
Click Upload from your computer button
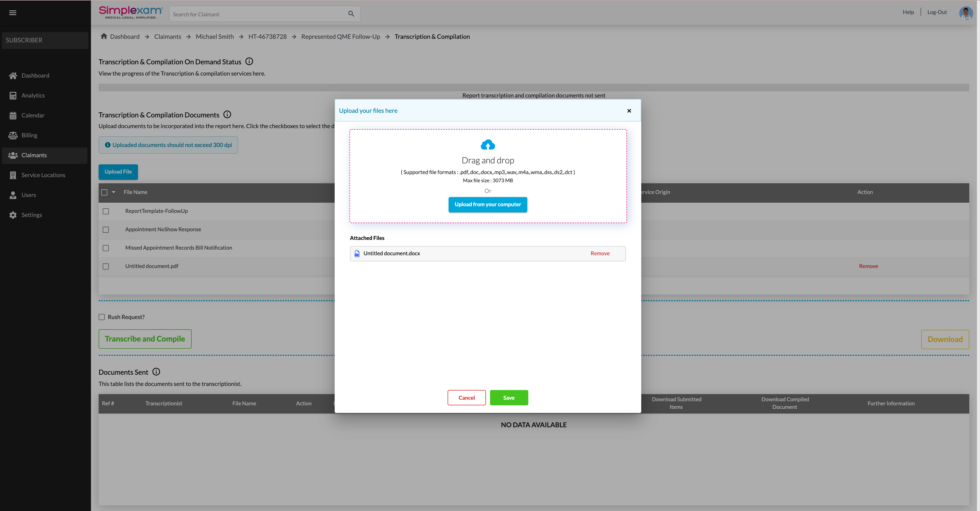(488, 204)
